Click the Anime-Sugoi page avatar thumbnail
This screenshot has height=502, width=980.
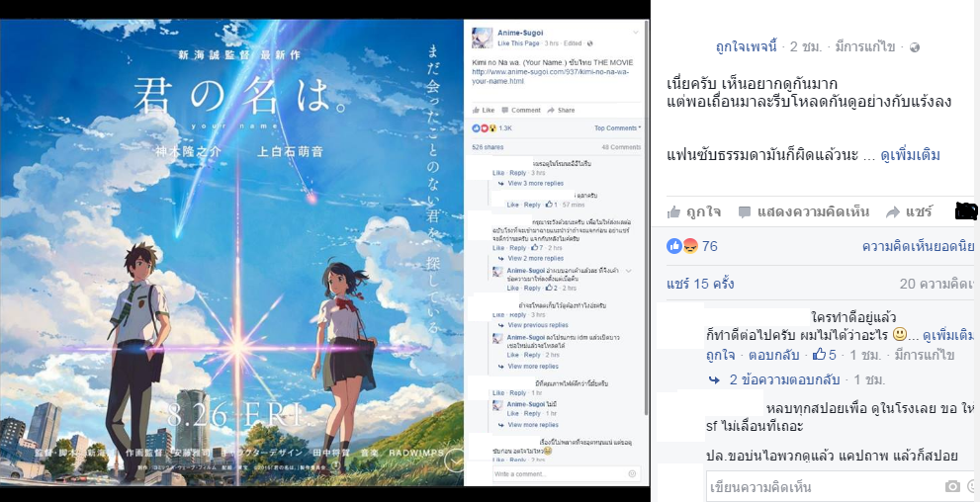(482, 38)
